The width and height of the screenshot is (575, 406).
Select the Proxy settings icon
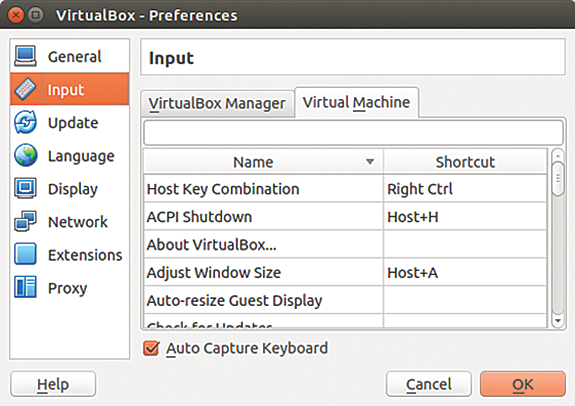(25, 287)
